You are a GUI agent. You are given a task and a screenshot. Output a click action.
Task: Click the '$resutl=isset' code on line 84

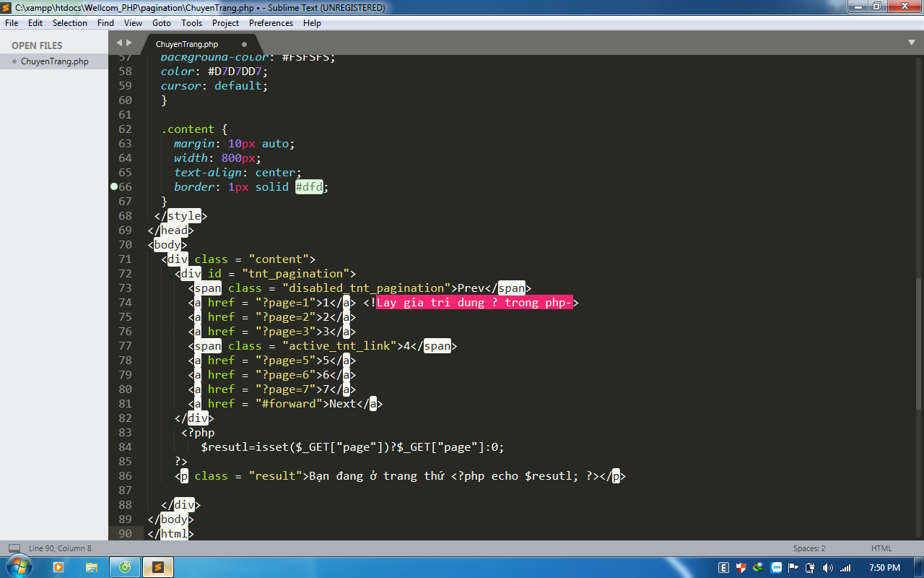point(245,447)
